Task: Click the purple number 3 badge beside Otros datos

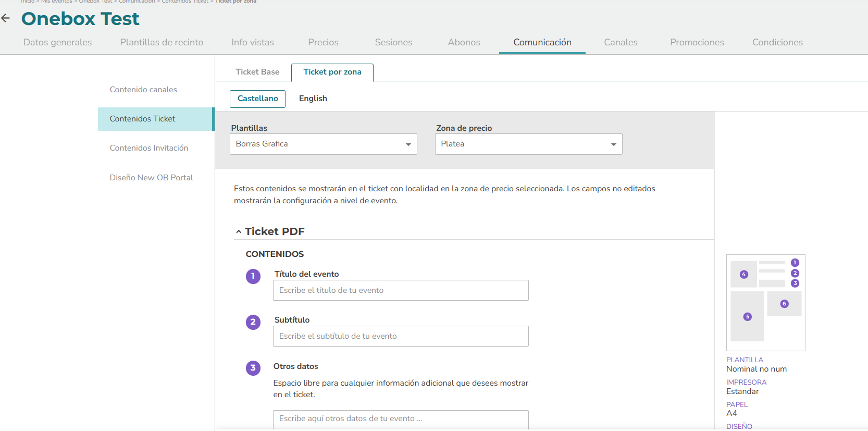Action: pyautogui.click(x=253, y=368)
